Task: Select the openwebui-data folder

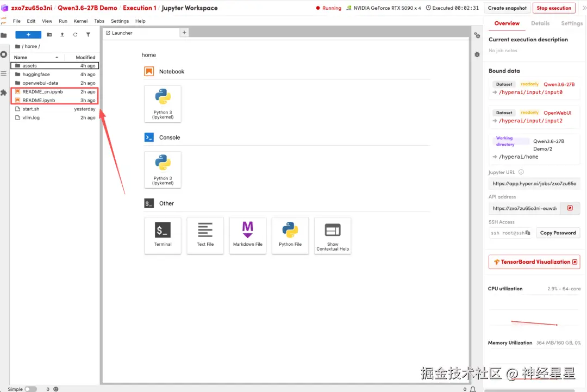Action: pyautogui.click(x=55, y=83)
